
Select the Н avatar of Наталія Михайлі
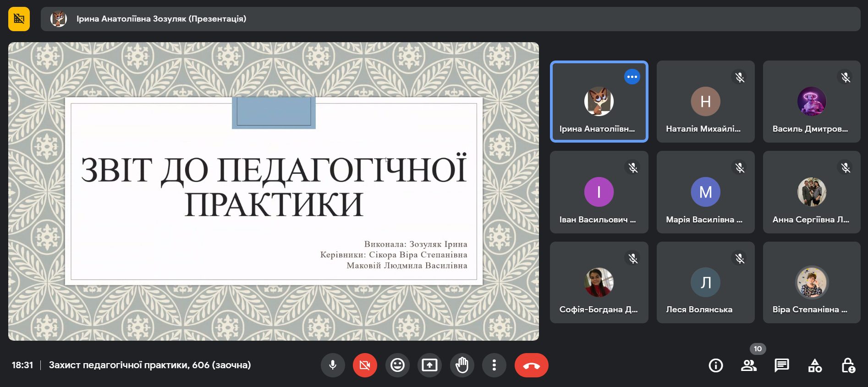(706, 101)
